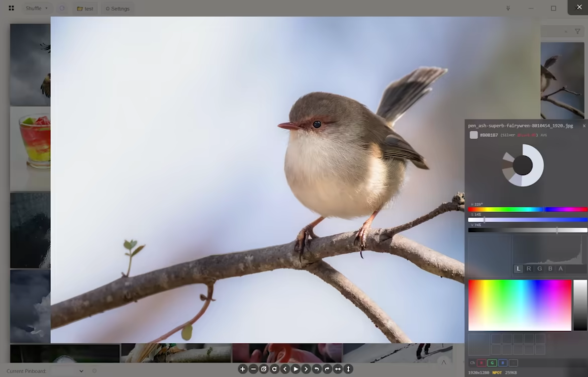Image resolution: width=588 pixels, height=377 pixels.
Task: Click the circular-arrow rotate button in viewer toolbar
Action: (274, 369)
